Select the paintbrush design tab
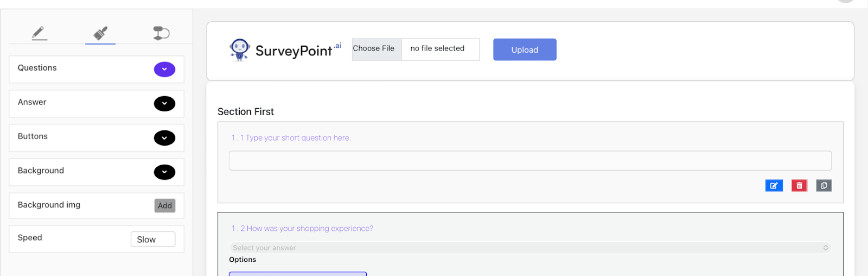The width and height of the screenshot is (868, 276). click(100, 33)
